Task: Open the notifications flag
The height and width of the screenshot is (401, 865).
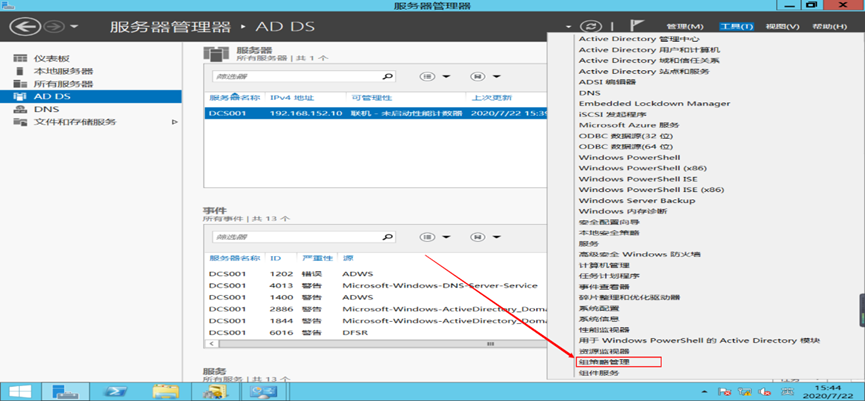Action: click(x=637, y=26)
